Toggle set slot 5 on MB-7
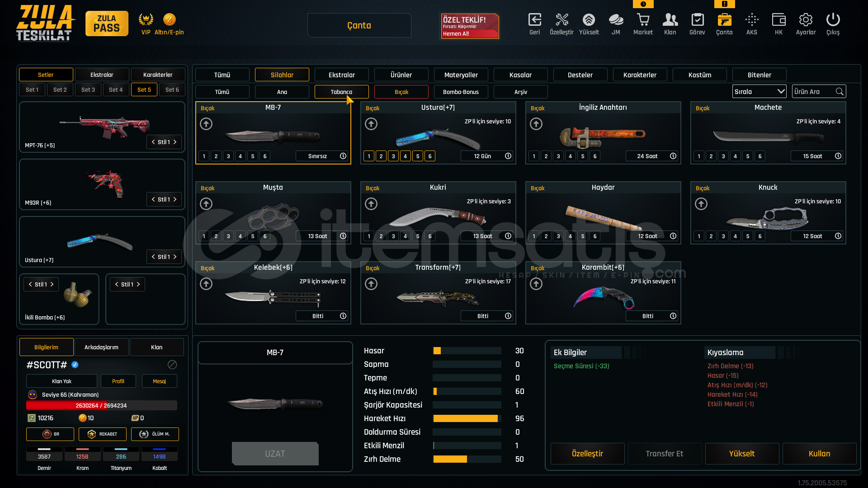The width and height of the screenshot is (868, 488). coord(253,156)
